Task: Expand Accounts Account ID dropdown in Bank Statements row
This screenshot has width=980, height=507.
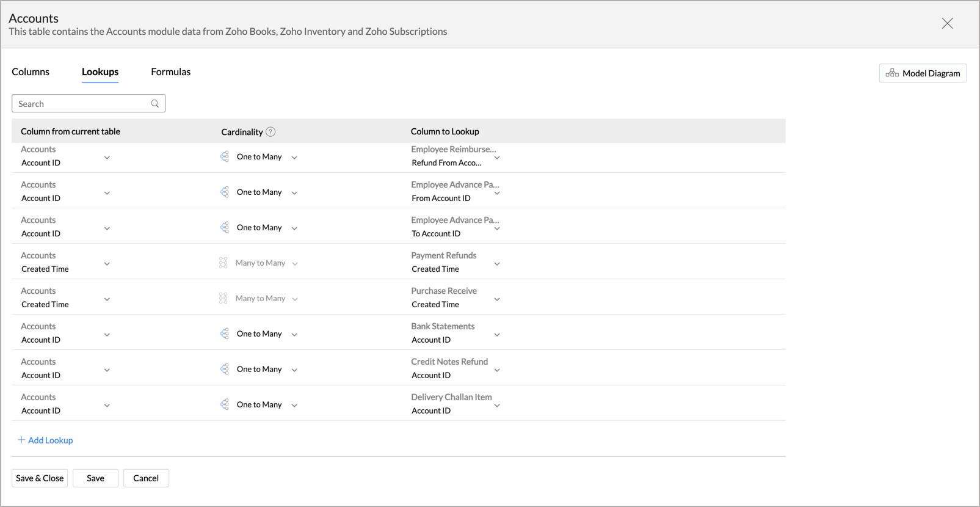Action: [x=107, y=335]
